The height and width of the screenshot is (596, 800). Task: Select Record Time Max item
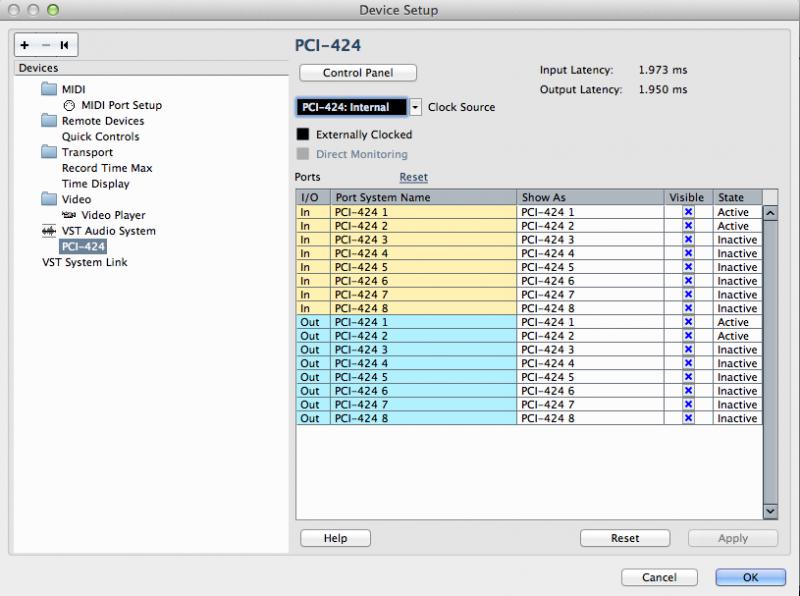107,168
